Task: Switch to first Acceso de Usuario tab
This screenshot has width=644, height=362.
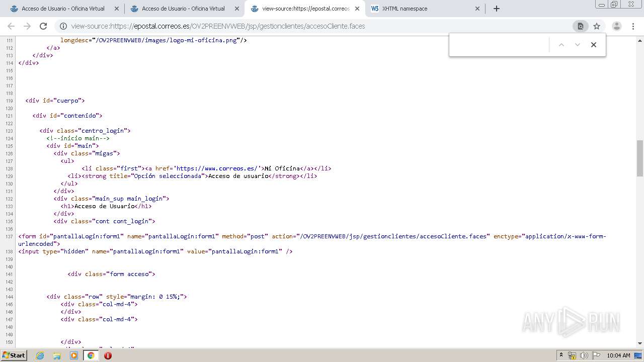Action: (x=63, y=9)
